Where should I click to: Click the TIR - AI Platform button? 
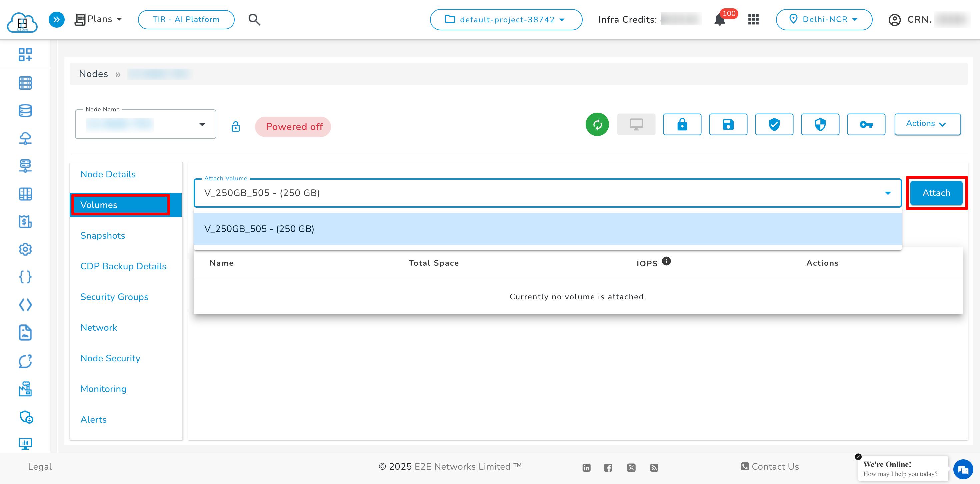point(186,19)
